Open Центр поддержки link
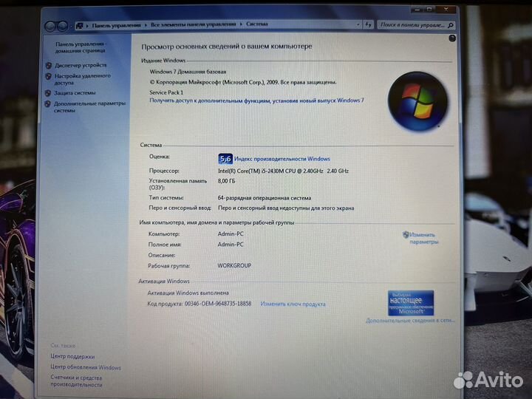 click(72, 356)
